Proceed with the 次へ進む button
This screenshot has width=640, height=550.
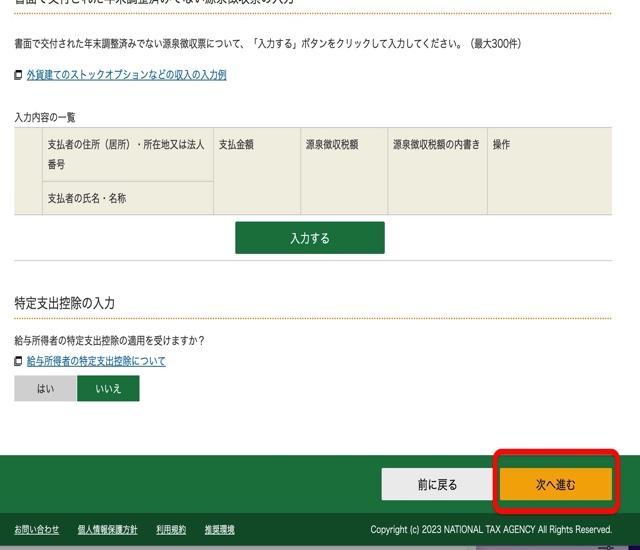coord(555,484)
